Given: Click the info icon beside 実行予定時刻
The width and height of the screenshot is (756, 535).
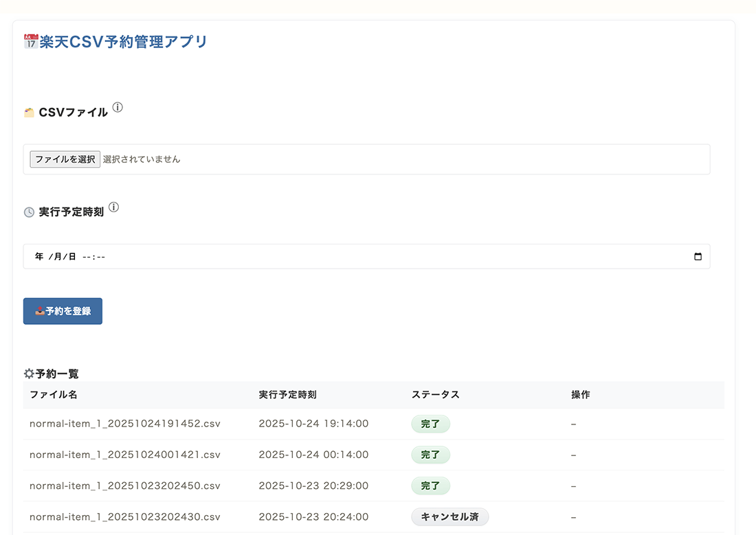Looking at the screenshot, I should click(113, 207).
